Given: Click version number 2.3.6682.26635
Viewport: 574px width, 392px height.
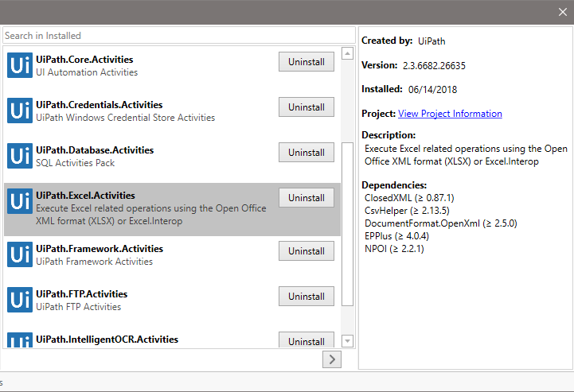Looking at the screenshot, I should point(434,66).
